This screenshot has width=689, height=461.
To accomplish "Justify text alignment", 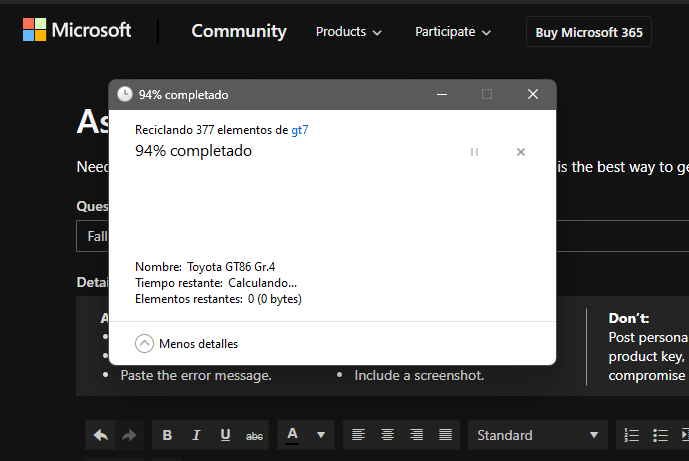I will (x=445, y=435).
